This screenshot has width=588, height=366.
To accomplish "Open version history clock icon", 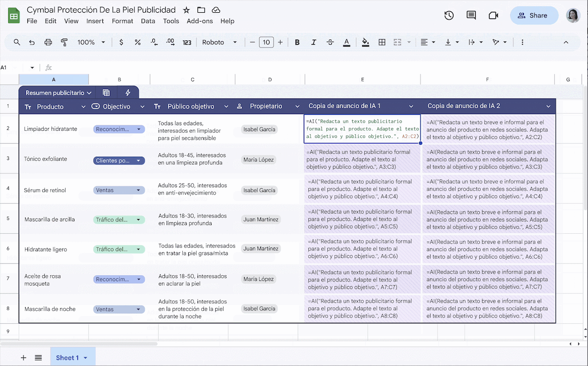I will pos(449,16).
